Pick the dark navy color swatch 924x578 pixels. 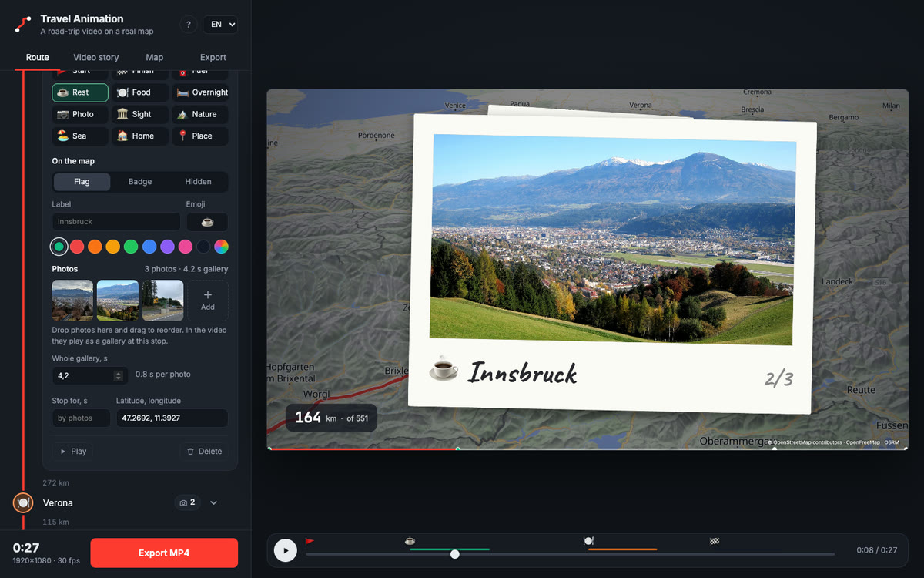point(203,247)
